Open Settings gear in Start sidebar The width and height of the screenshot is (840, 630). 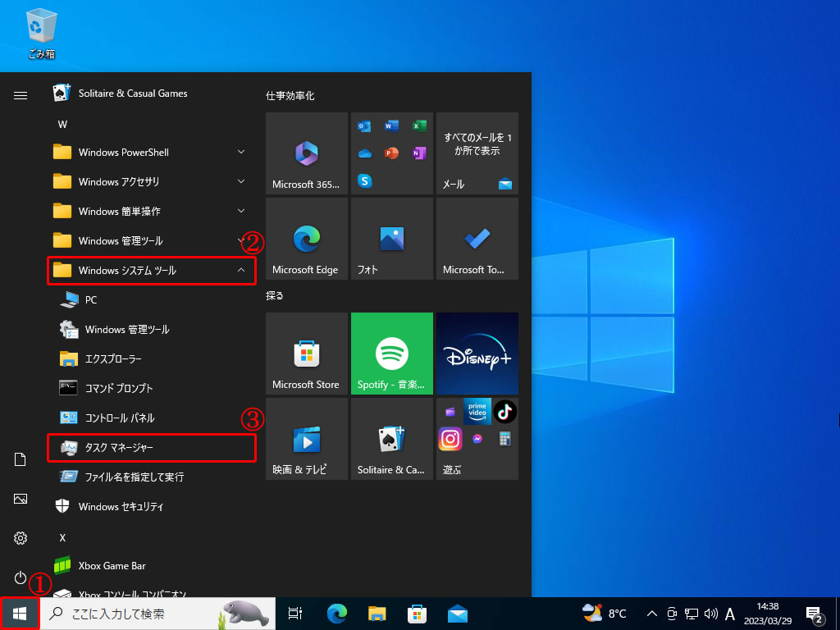coord(21,538)
